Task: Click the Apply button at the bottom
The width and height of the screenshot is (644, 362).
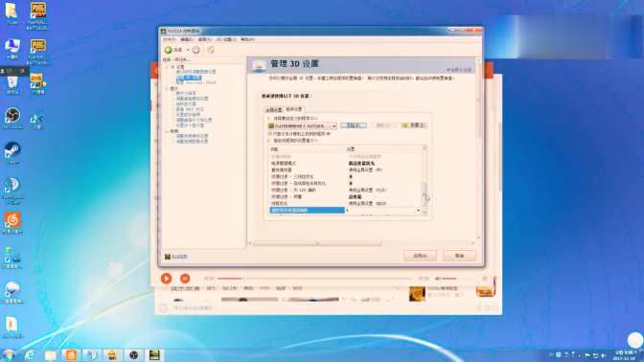Action: [x=420, y=256]
